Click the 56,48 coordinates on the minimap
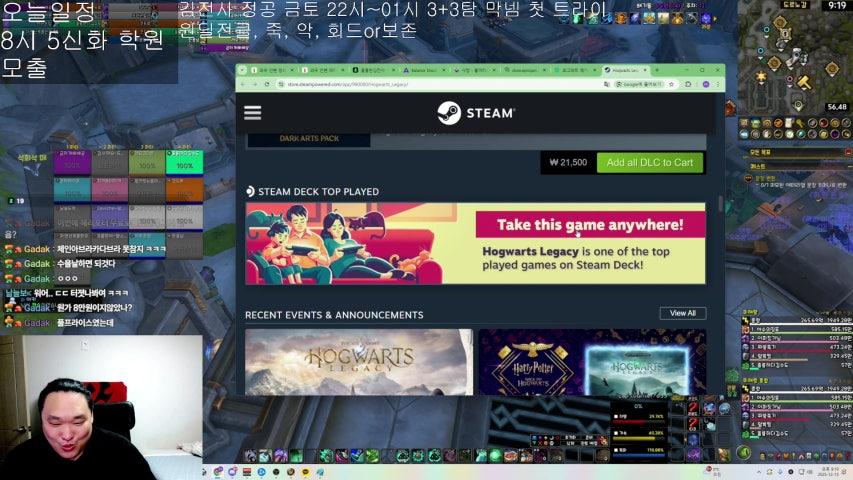853x480 pixels. point(837,107)
